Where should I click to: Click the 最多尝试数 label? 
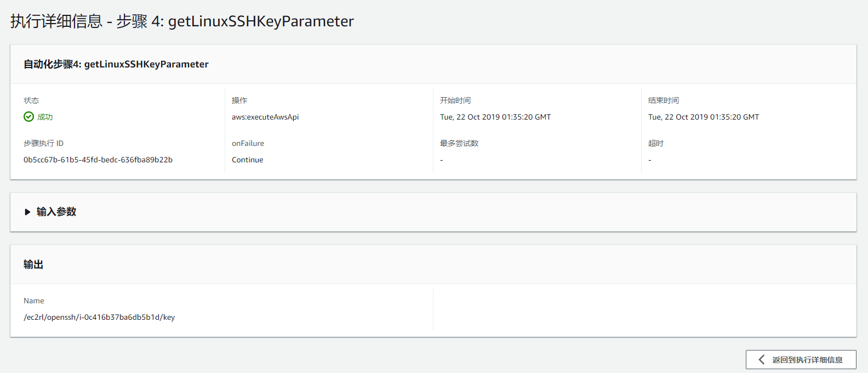coord(459,143)
